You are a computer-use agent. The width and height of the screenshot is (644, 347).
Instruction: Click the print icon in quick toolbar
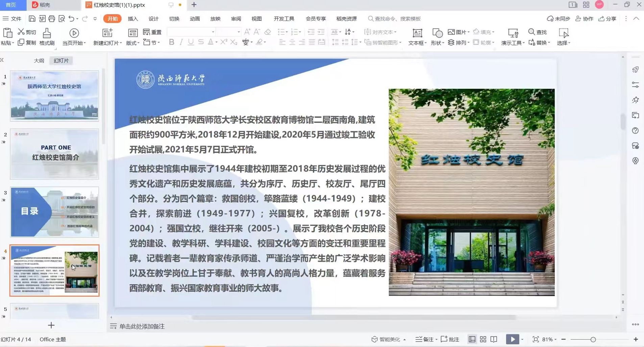point(52,19)
